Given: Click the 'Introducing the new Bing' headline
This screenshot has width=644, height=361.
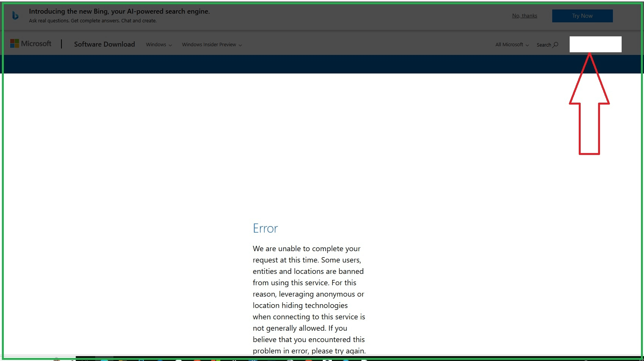Looking at the screenshot, I should click(x=119, y=11).
